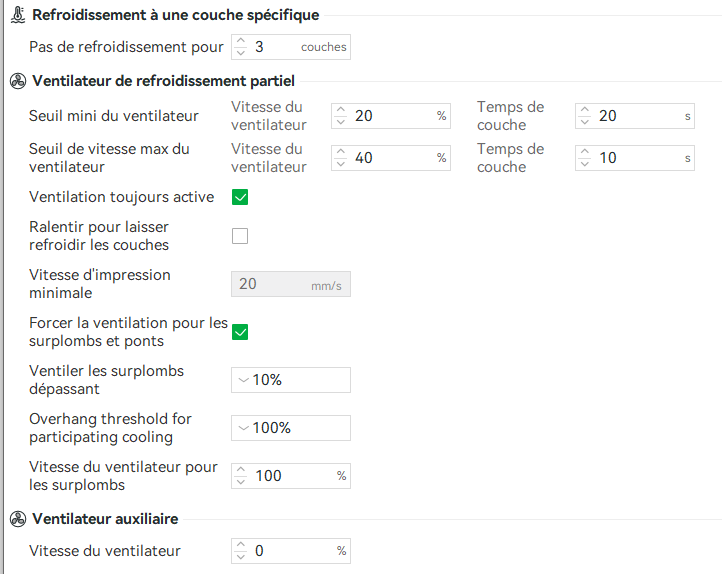Decrease Seuil max Temps de couche seconds
722x574 pixels.
584,163
